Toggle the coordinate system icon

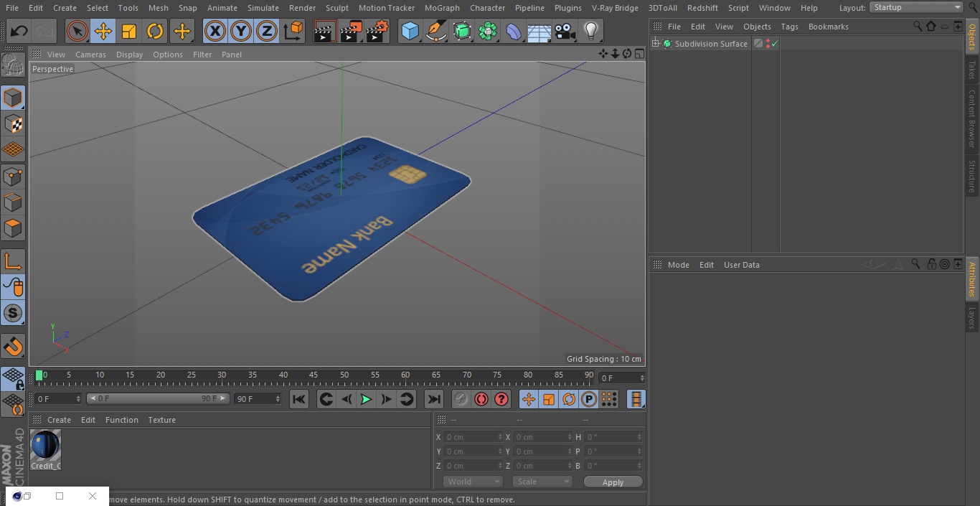click(x=293, y=31)
